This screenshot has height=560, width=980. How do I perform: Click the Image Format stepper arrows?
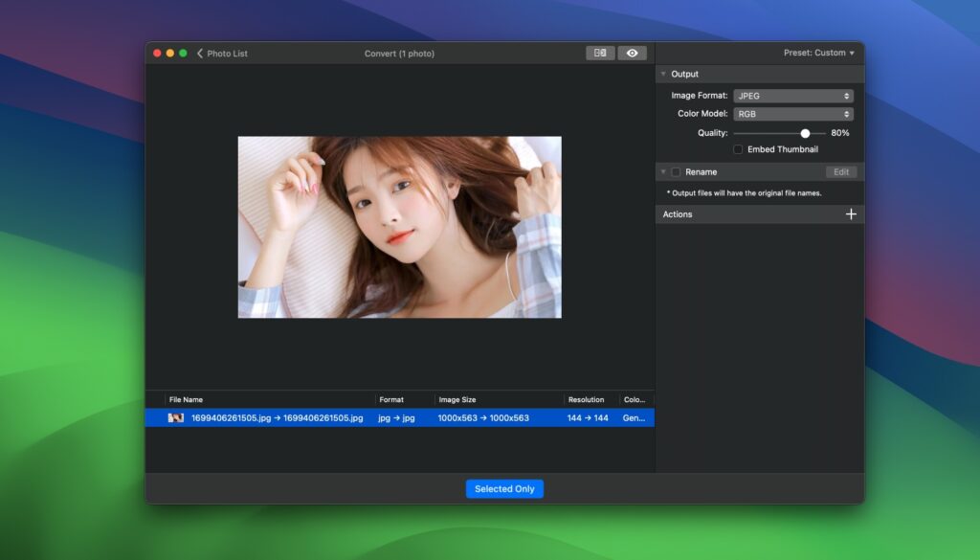pyautogui.click(x=846, y=95)
